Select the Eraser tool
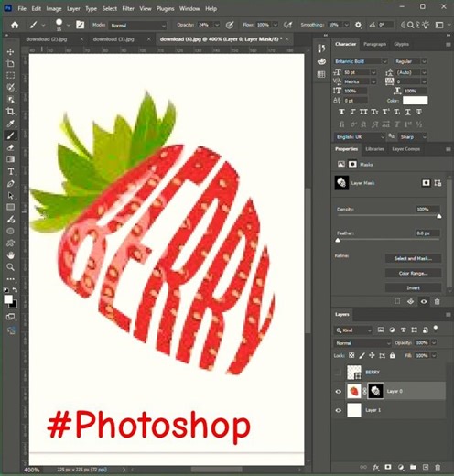The width and height of the screenshot is (454, 476). coord(10,147)
